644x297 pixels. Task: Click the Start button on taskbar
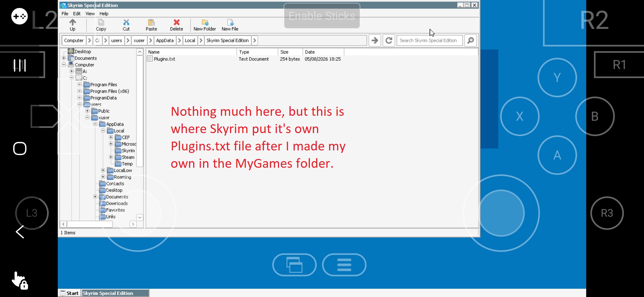click(x=70, y=293)
